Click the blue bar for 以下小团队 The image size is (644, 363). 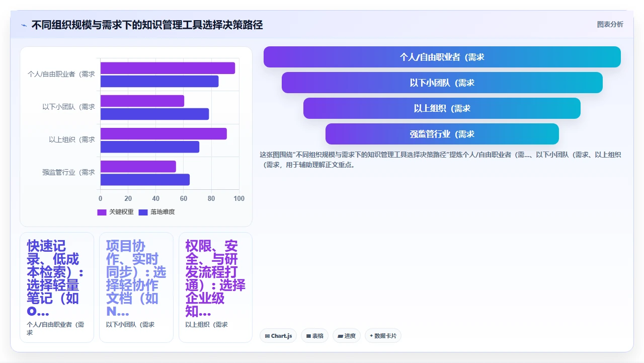154,114
